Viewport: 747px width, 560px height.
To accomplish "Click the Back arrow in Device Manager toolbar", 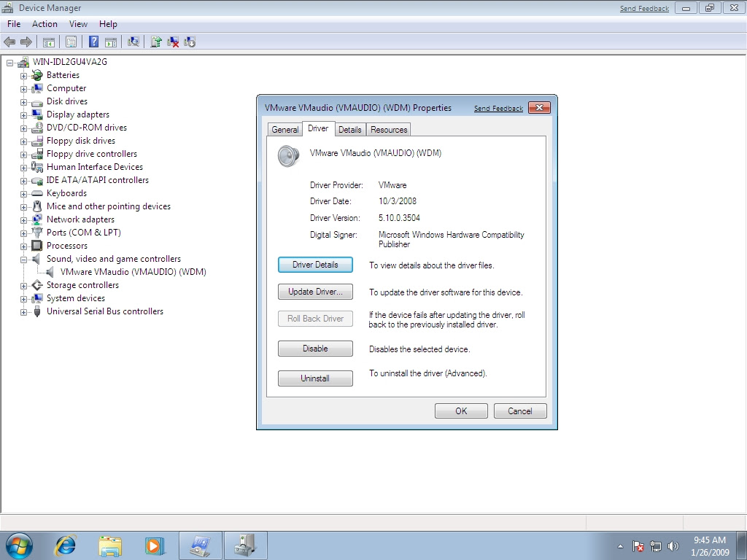I will [9, 42].
